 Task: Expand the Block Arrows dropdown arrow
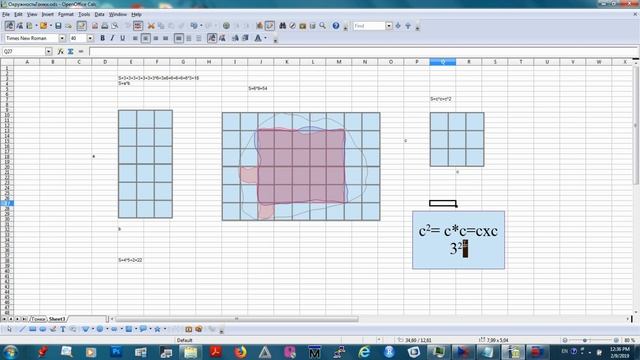click(122, 329)
